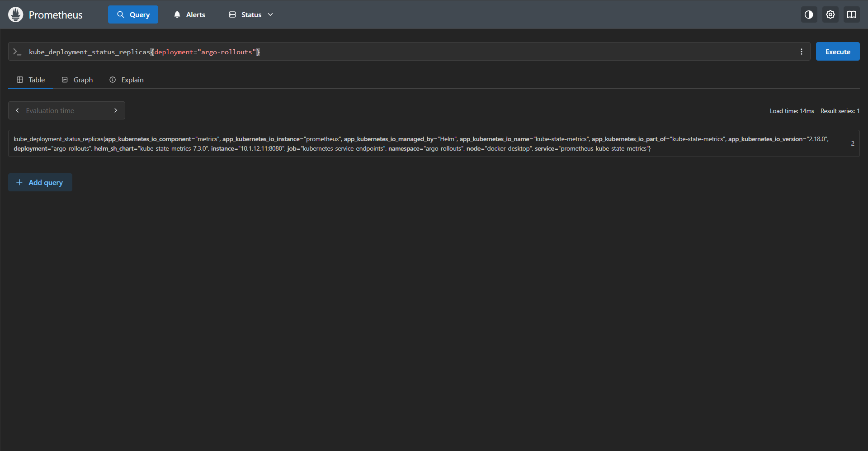Go to previous evaluation time

tap(17, 110)
